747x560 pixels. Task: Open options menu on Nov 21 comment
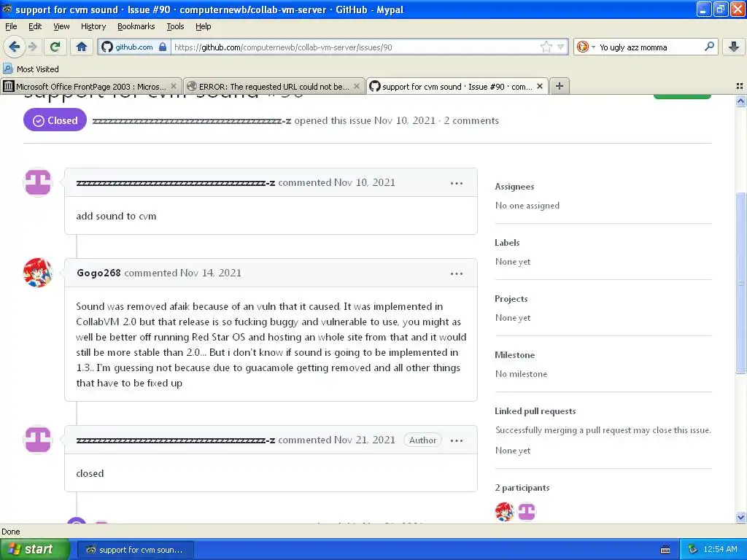[x=457, y=440]
